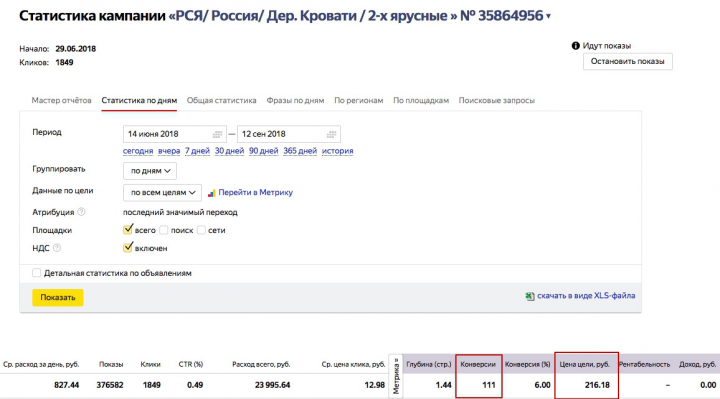Click Глубина (стр.) column header
This screenshot has height=399, width=720.
pos(429,364)
